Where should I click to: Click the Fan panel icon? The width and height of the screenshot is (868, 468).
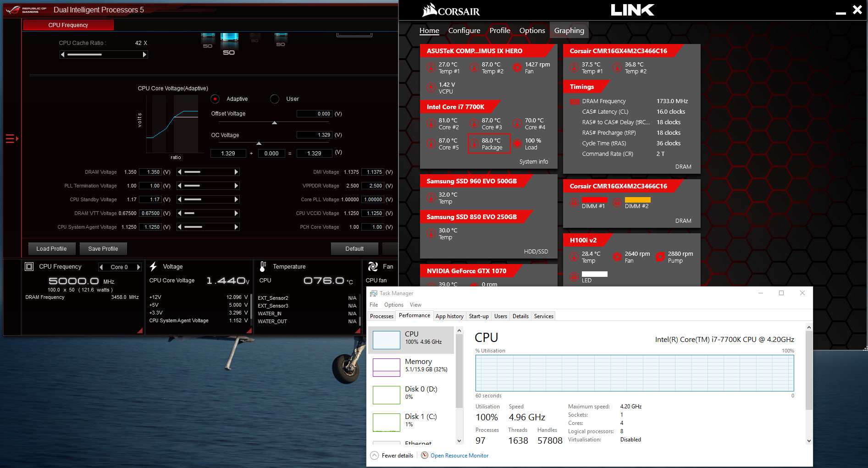[x=373, y=266]
